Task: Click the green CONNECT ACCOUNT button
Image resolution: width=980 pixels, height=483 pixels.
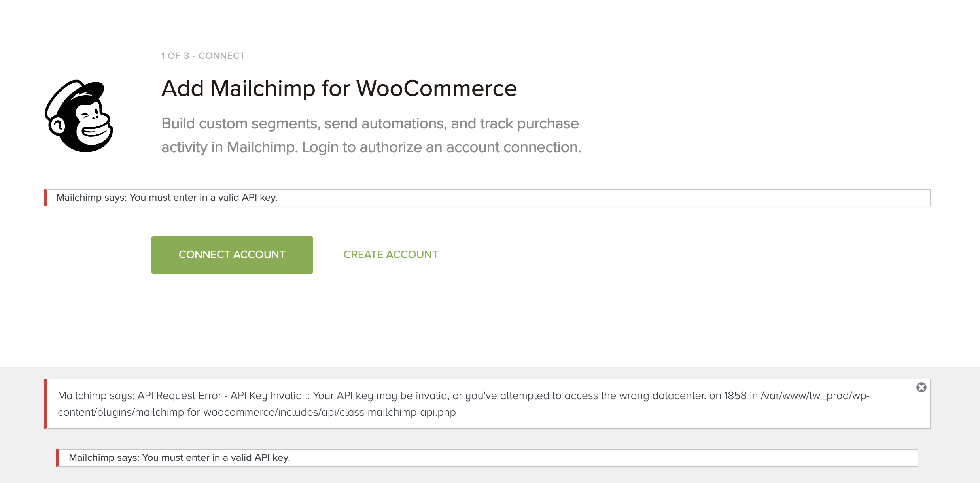Action: coord(232,255)
